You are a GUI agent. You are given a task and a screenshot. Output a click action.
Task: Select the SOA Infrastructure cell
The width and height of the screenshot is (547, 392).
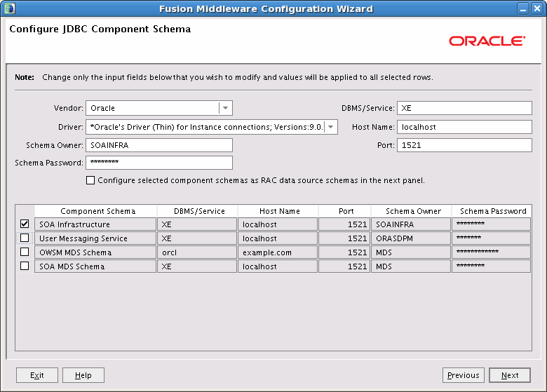click(x=95, y=224)
